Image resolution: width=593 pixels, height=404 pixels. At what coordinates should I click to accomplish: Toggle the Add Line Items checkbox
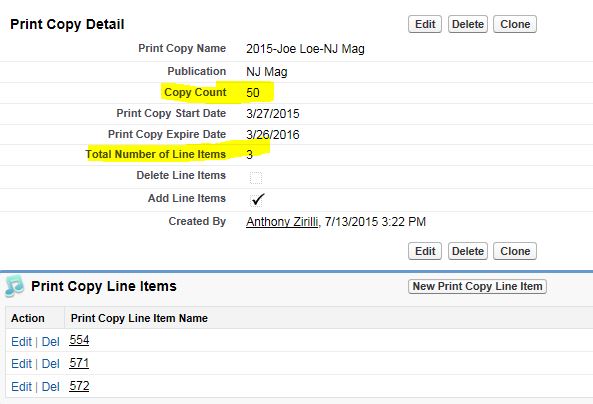coord(257,199)
